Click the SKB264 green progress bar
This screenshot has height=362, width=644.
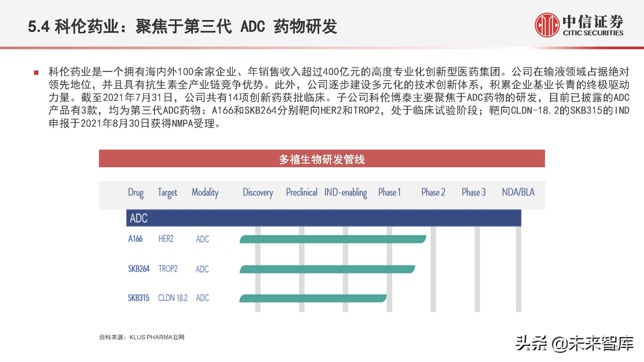coord(327,269)
